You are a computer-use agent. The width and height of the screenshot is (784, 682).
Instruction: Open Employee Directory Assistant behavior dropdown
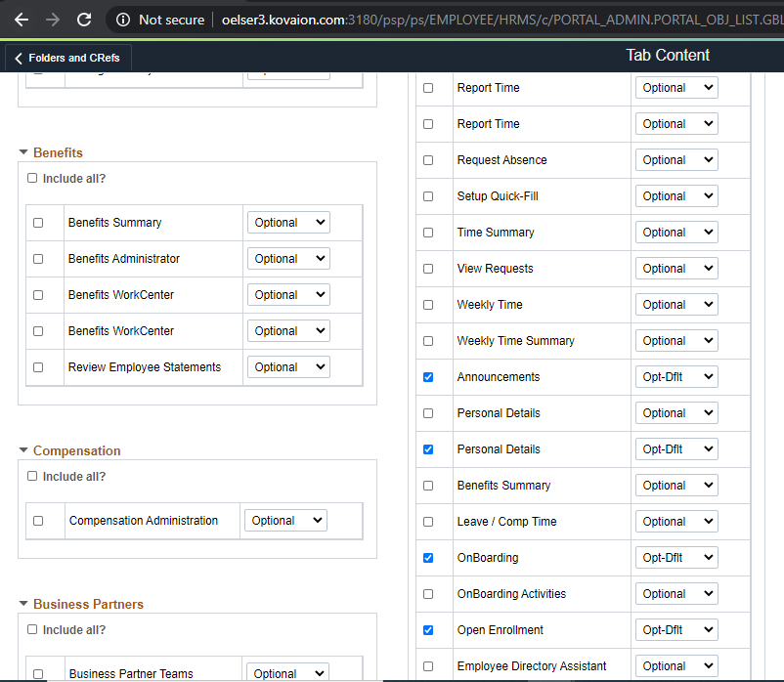pyautogui.click(x=676, y=666)
